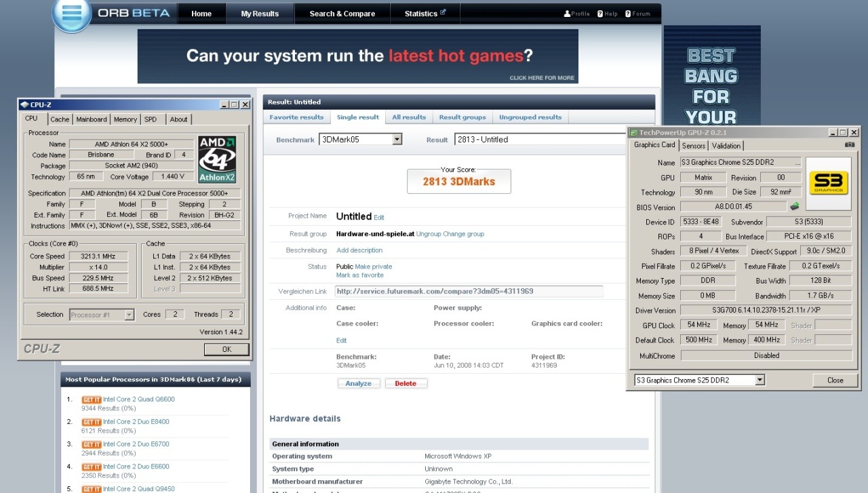Click Get It badge for Core 2 Duo E8400
Viewport: 868px width, 493px height.
(x=92, y=422)
